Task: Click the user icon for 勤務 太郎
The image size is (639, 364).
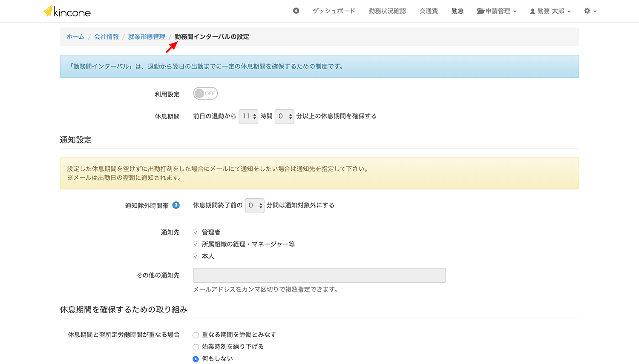Action: coord(532,11)
